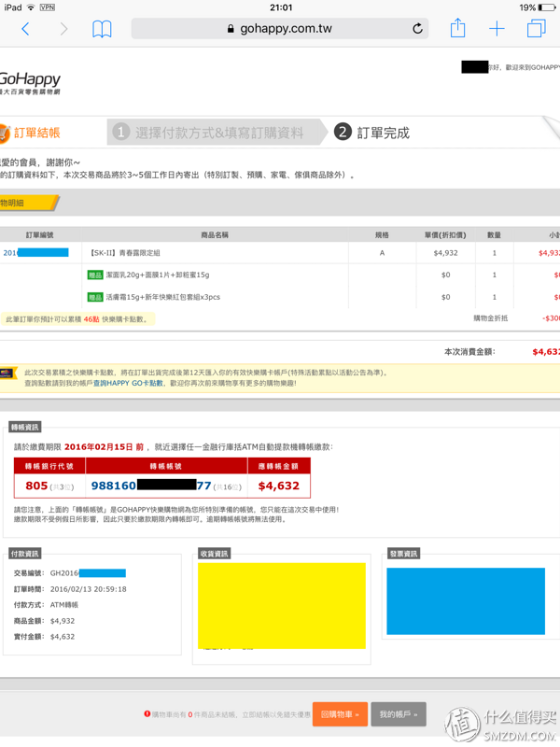Open the Safari share sheet icon
This screenshot has height=747, width=560.
pos(457,28)
